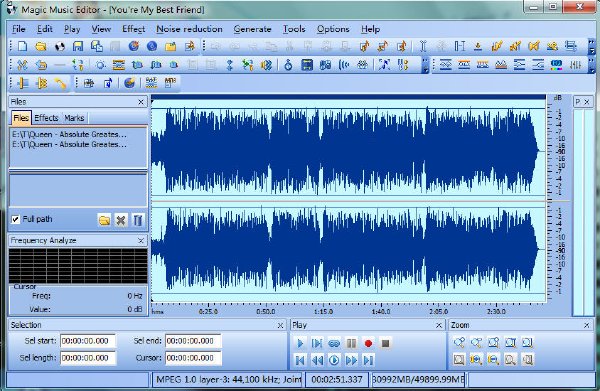Click the equalizer sliders icon

click(575, 65)
